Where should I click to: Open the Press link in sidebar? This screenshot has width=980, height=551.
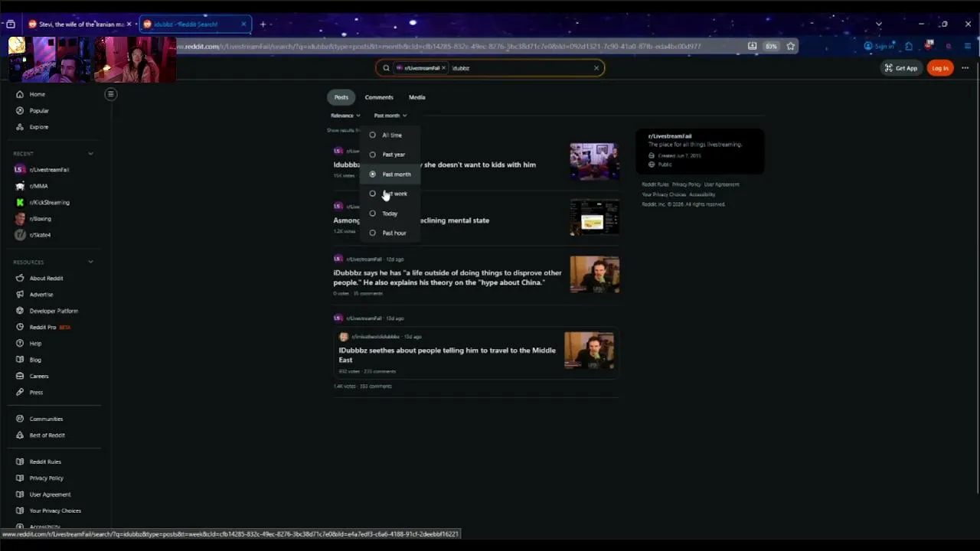pyautogui.click(x=36, y=393)
